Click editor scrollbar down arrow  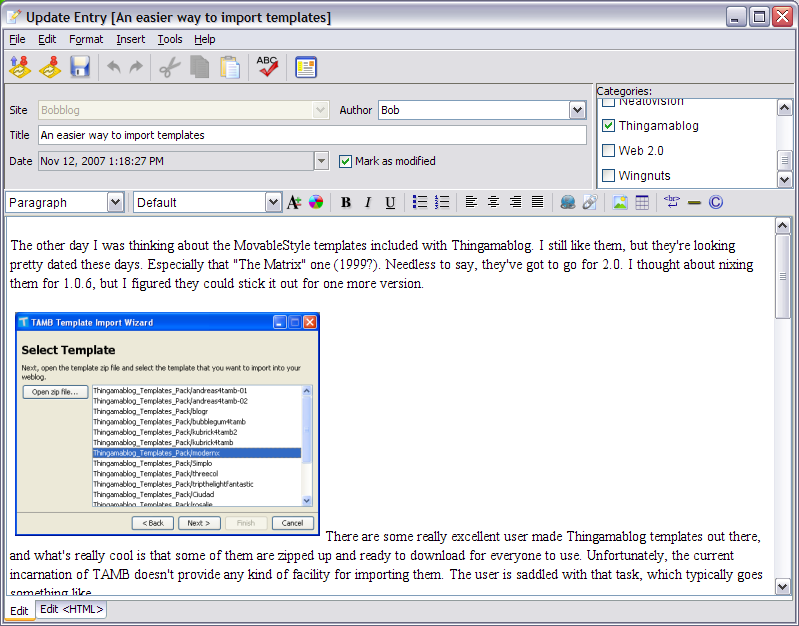tap(783, 587)
